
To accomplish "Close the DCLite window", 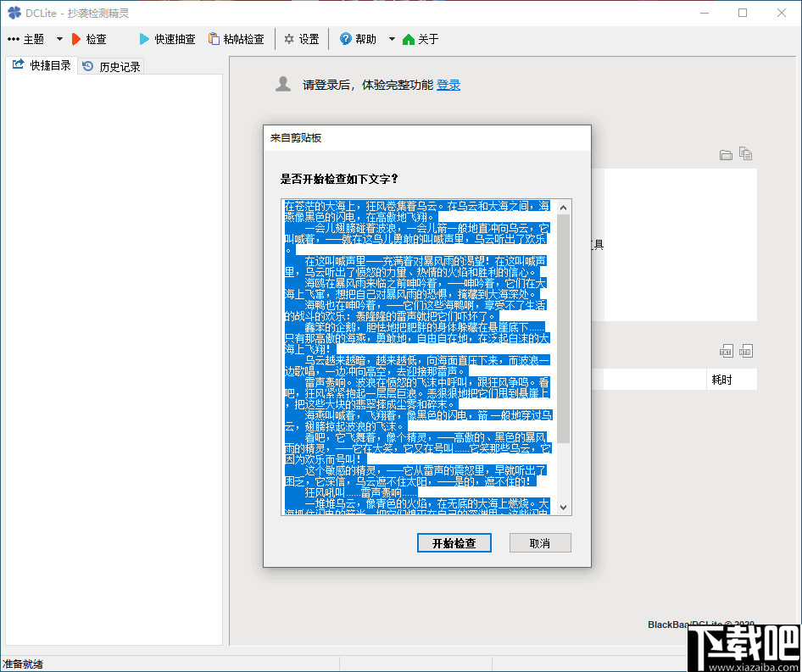I will 782,13.
